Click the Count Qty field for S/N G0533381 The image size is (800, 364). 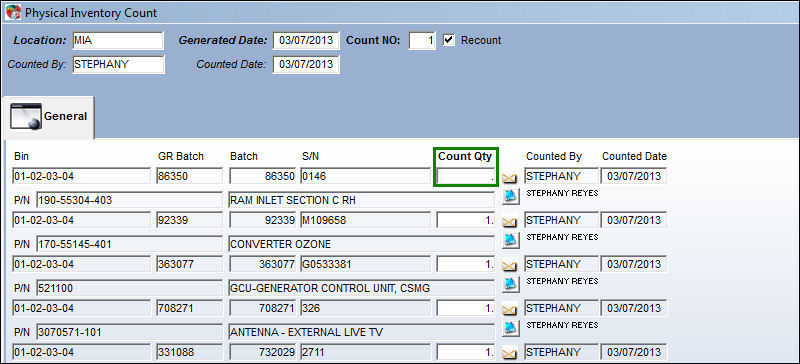point(466,264)
